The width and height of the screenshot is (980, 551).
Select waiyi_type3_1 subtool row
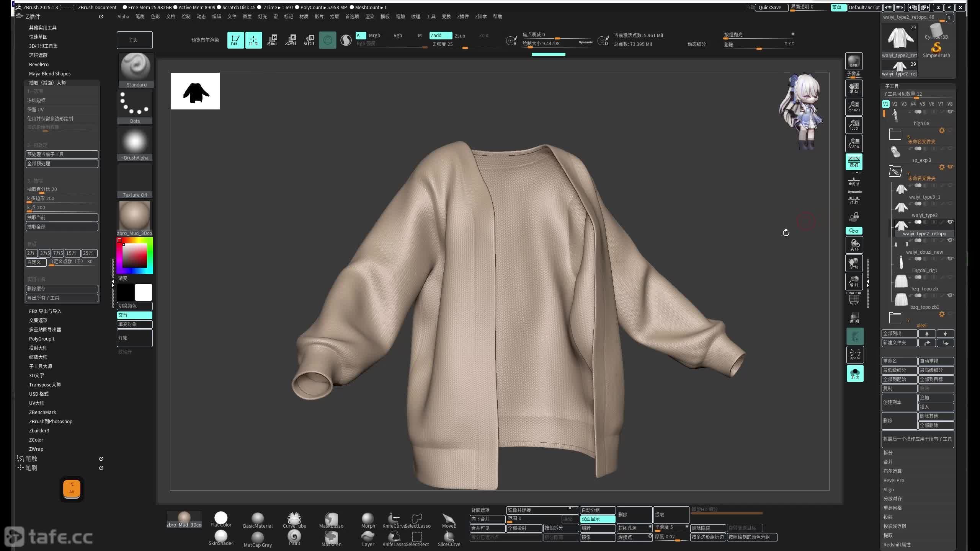point(923,191)
